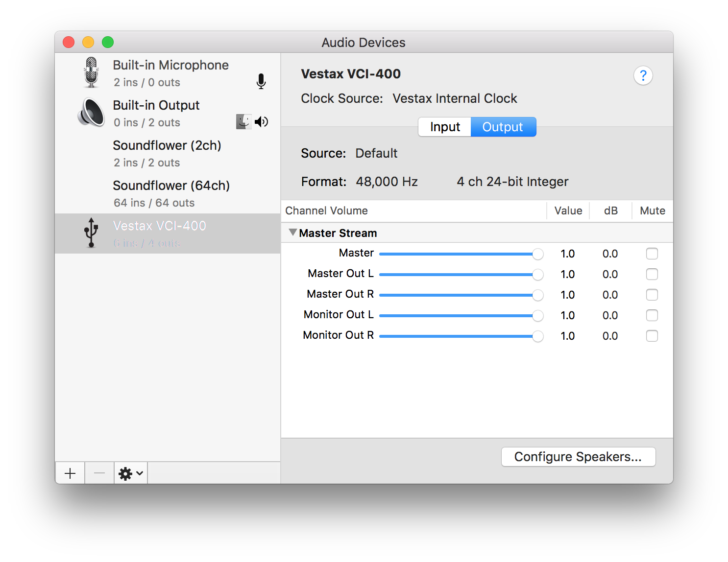
Task: Open the help question mark button
Action: coord(643,75)
